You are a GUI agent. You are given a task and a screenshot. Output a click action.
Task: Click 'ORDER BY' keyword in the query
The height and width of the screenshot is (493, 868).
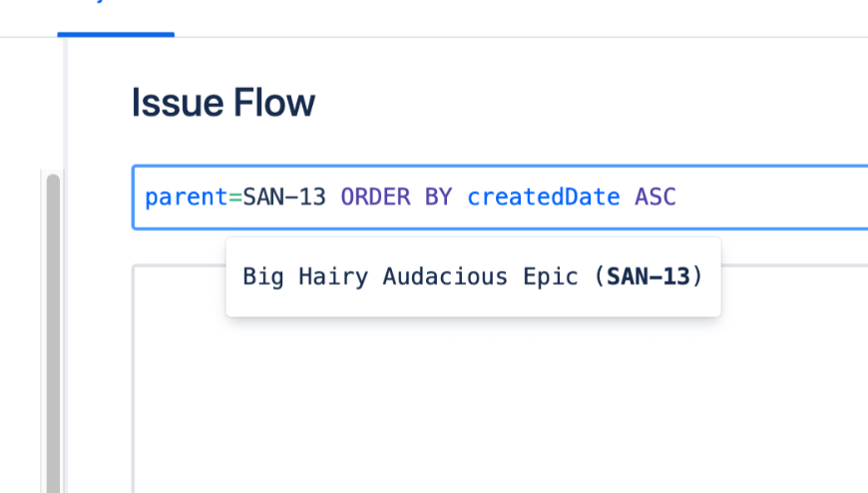click(x=396, y=198)
